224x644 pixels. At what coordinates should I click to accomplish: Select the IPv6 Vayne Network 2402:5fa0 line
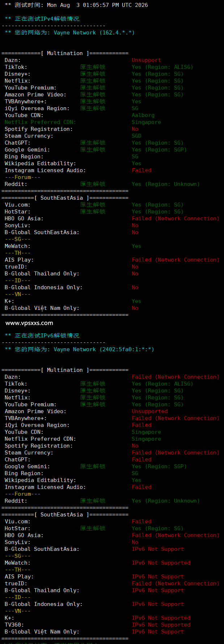79,349
